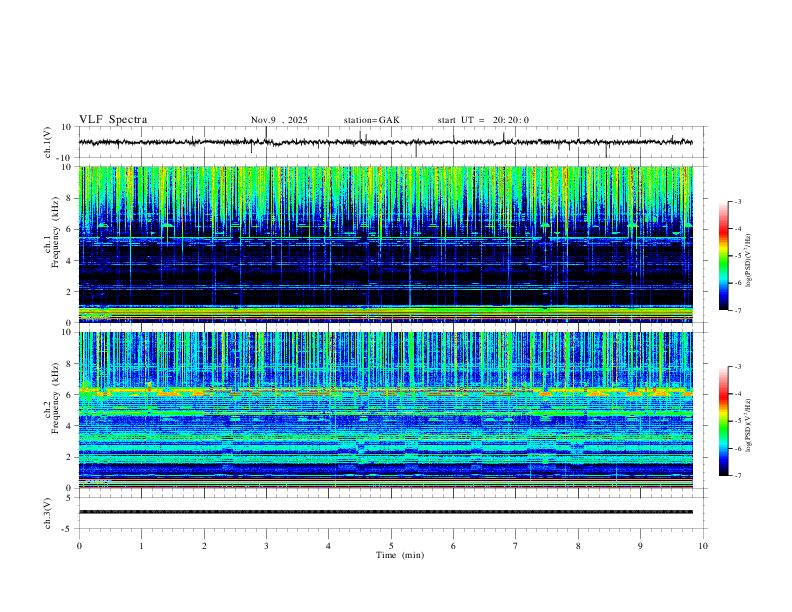Click the "8" tick on ch.2 frequency axis
The width and height of the screenshot is (792, 612).
click(69, 364)
